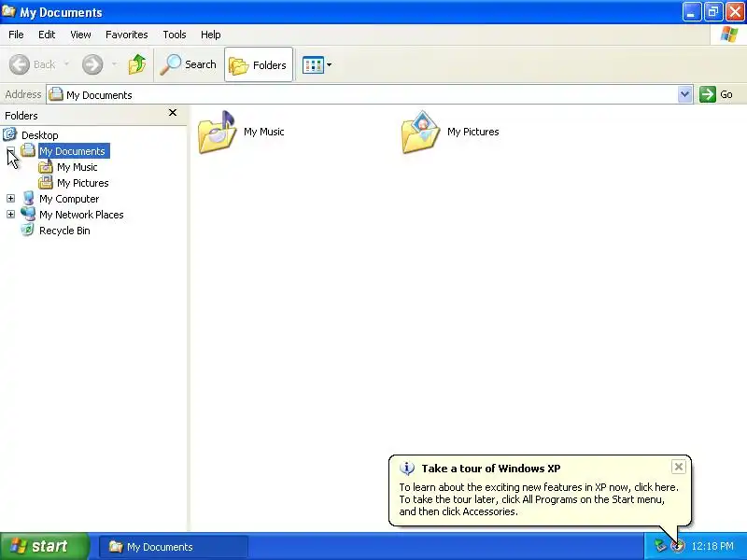
Task: Click the Forward arrow button
Action: coord(92,64)
